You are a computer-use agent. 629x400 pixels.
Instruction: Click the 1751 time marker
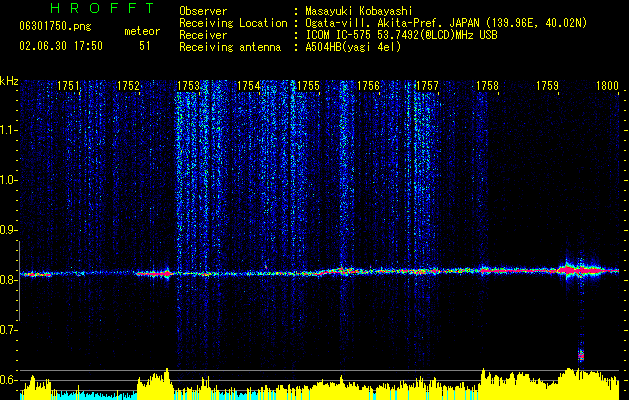(x=69, y=86)
